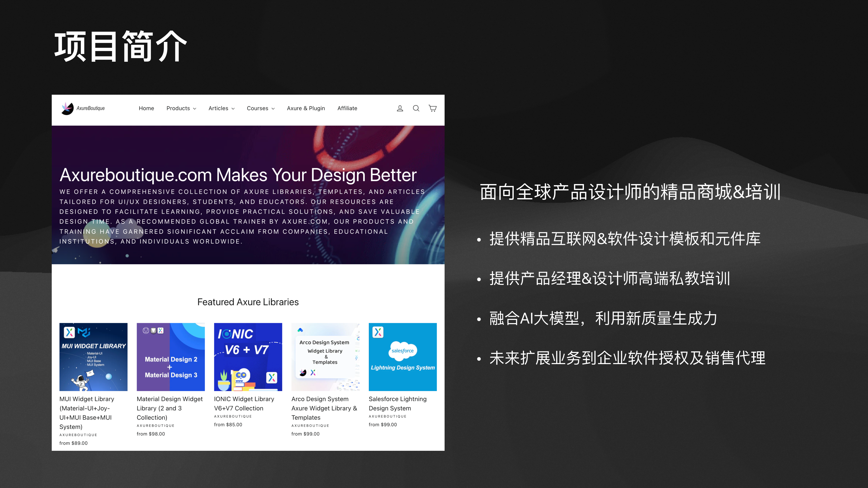
Task: Expand the Courses dropdown menu
Action: point(260,108)
